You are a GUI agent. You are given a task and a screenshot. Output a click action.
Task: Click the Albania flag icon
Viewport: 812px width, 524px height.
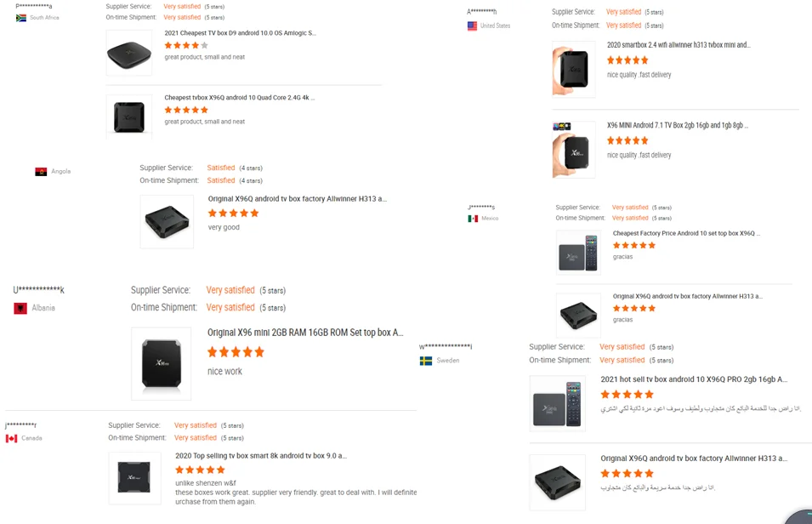click(x=20, y=308)
